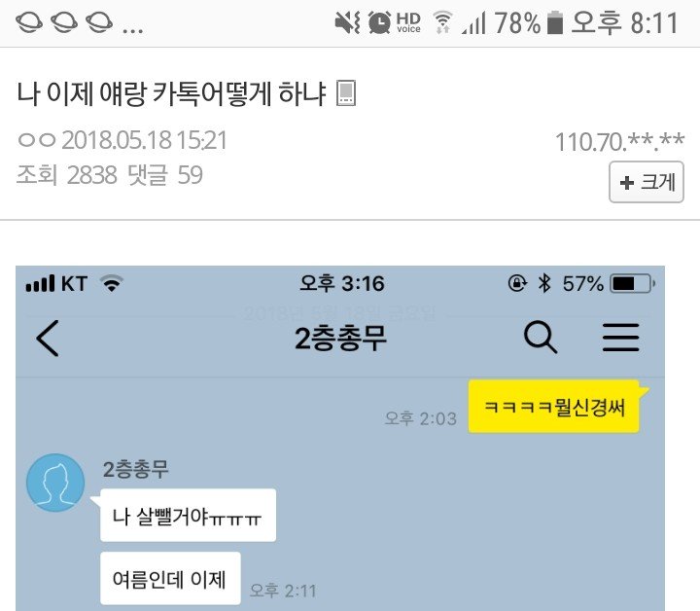Tap the muted vibrate status icon

click(x=347, y=22)
